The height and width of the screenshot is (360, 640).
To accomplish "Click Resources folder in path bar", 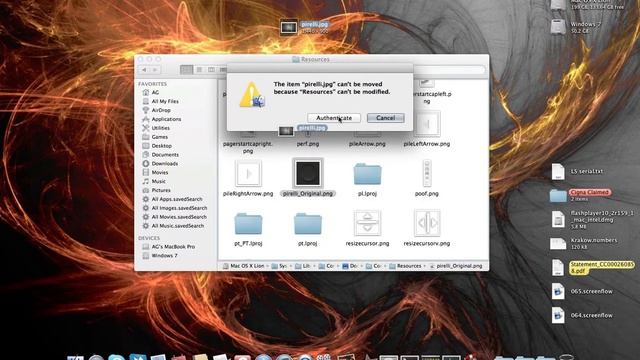I will tap(405, 266).
